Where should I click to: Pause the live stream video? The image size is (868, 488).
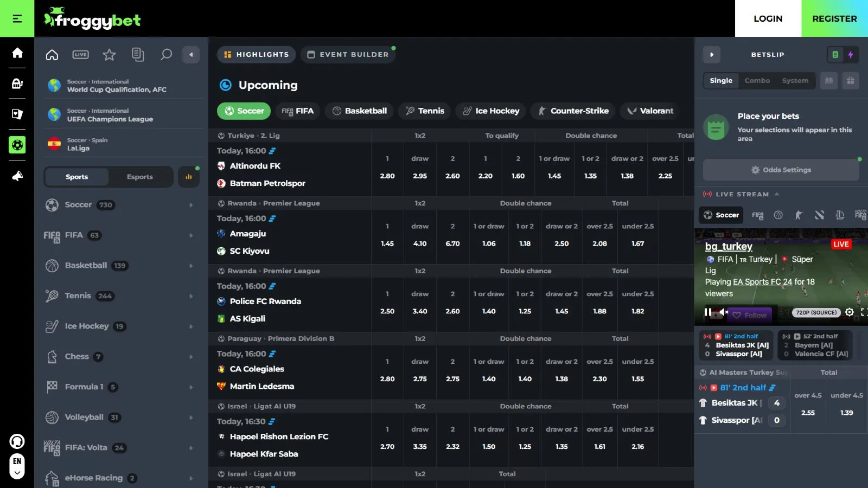click(707, 312)
